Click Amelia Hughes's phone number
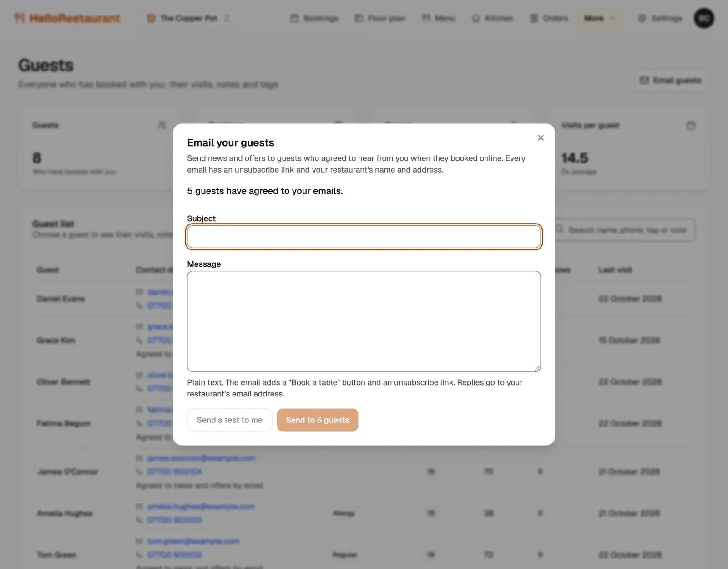 click(x=174, y=520)
